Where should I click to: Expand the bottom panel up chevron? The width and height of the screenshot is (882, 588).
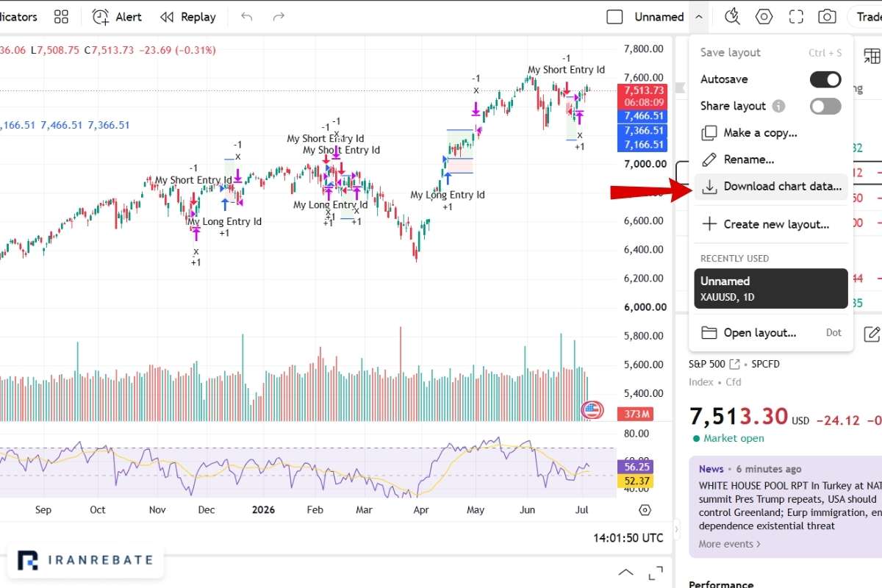(x=625, y=572)
